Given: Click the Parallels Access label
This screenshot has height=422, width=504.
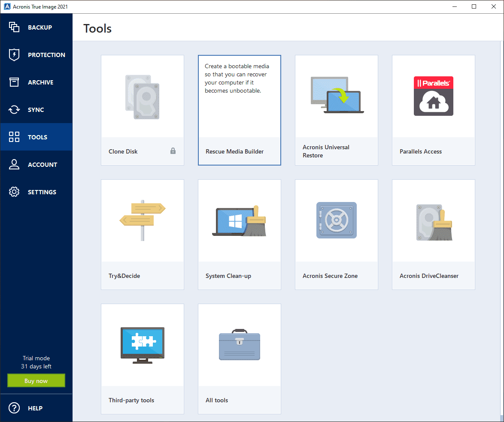Looking at the screenshot, I should coord(420,151).
